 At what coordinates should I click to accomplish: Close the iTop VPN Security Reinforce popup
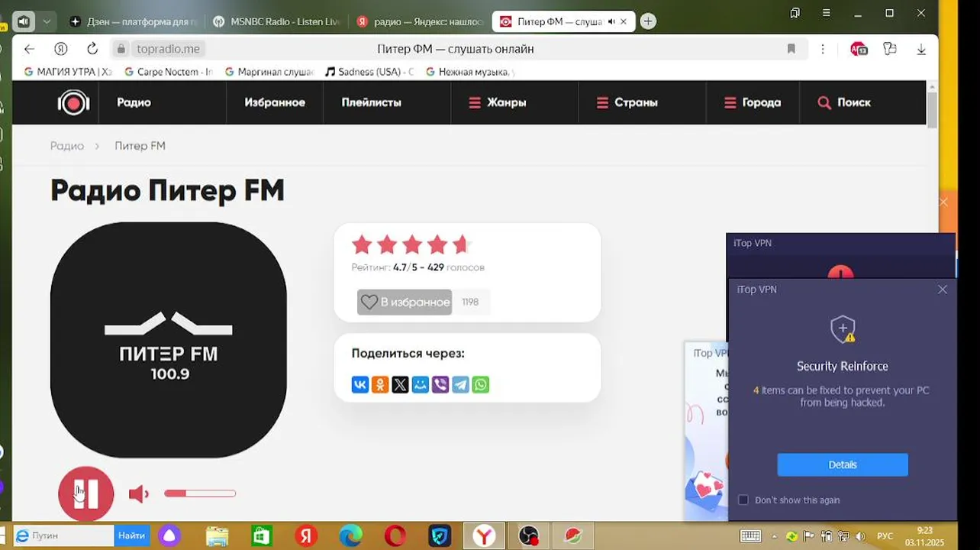(x=943, y=290)
